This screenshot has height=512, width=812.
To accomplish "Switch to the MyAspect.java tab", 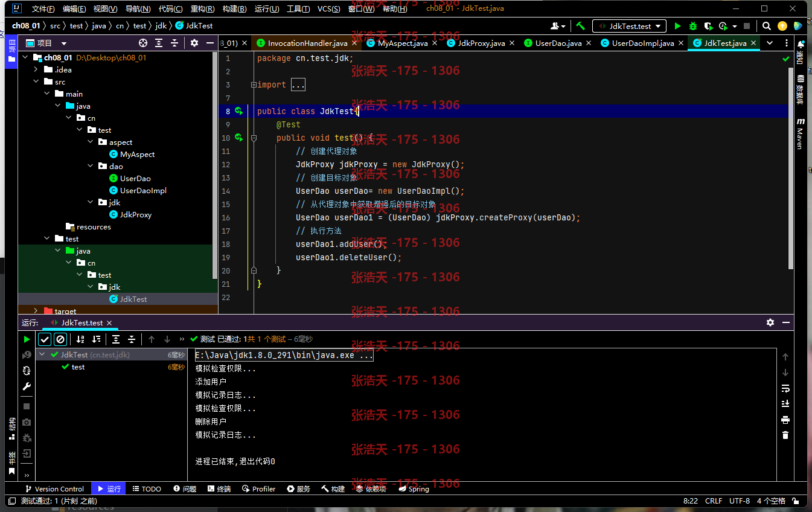I will [402, 43].
